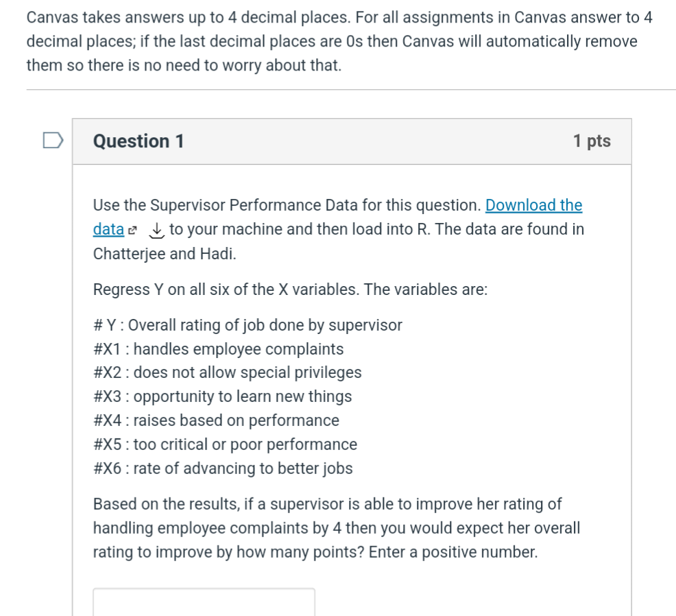Bookmark Question 1 using the flag marker
676x616 pixels.
[53, 141]
